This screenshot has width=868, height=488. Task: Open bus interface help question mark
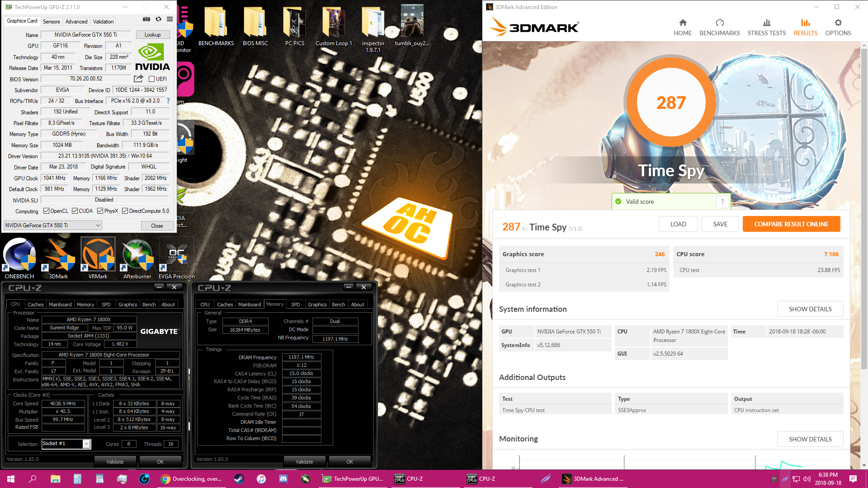(168, 101)
